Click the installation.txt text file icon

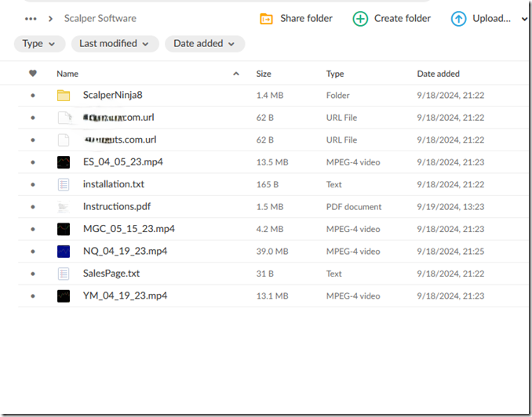[x=64, y=185]
